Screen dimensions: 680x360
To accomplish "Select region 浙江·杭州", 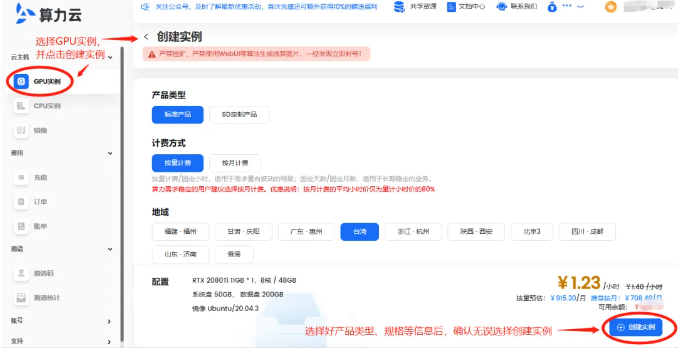I will tap(413, 232).
